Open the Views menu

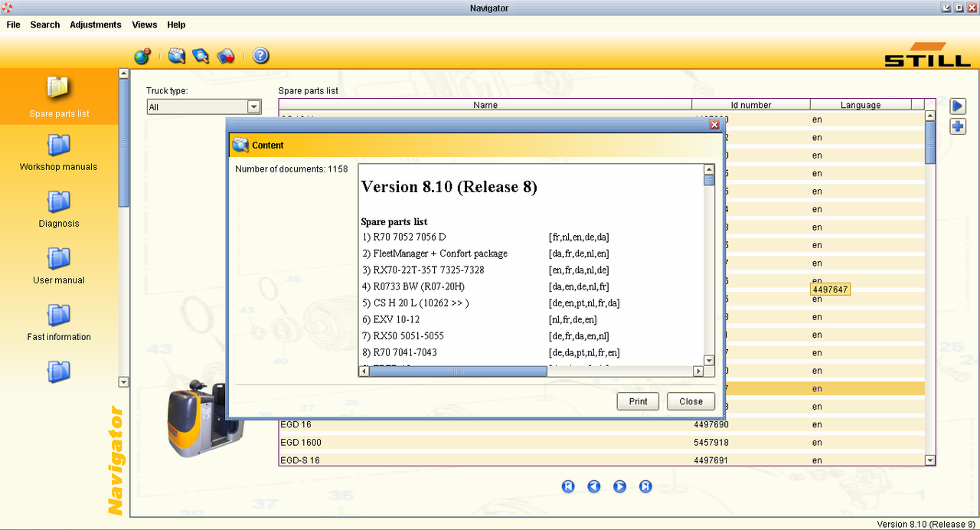[145, 25]
